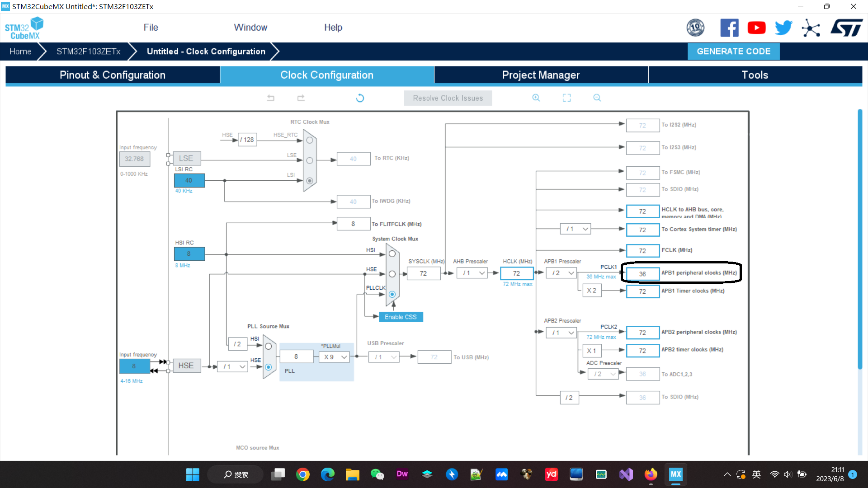Click the undo arrow icon
This screenshot has height=488, width=868.
(271, 98)
